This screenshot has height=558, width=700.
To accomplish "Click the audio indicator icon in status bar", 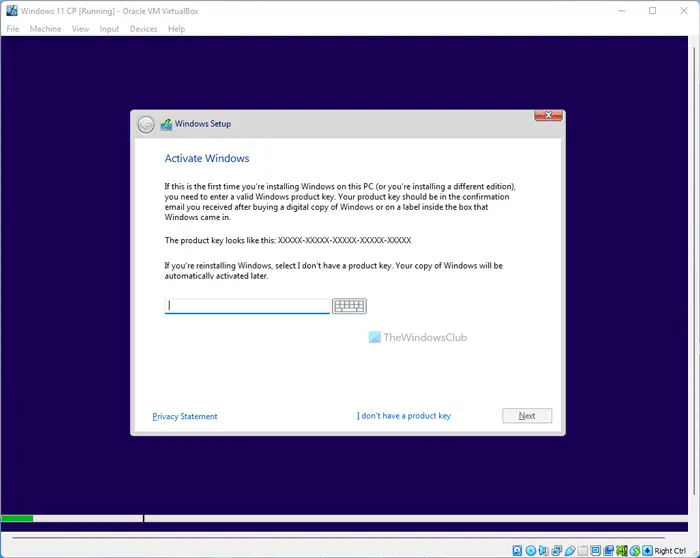I will pyautogui.click(x=544, y=550).
